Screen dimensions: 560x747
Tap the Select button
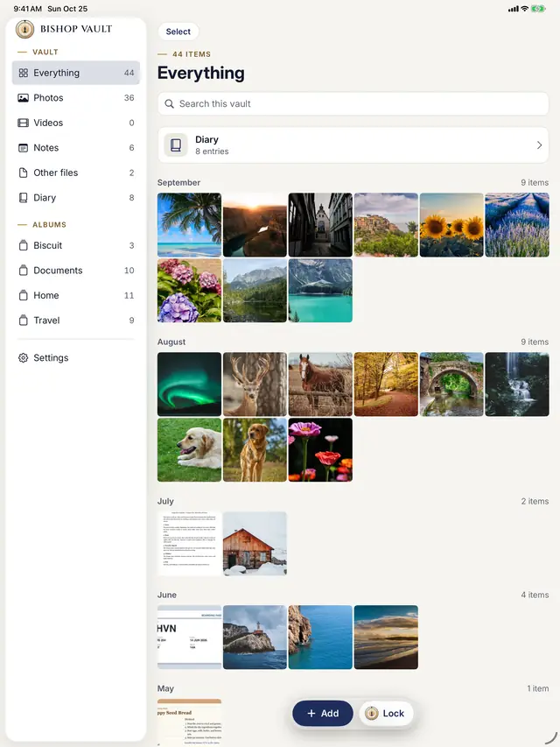click(x=178, y=32)
